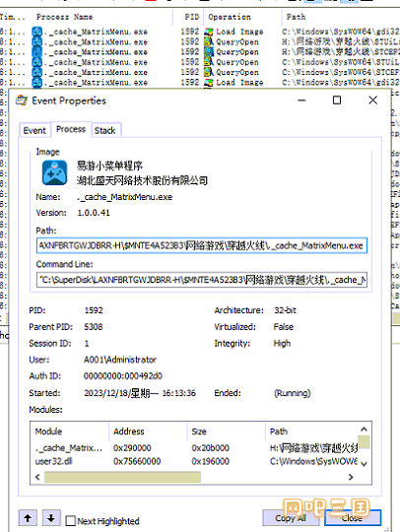Maximize the Event Properties dialog

[x=337, y=100]
